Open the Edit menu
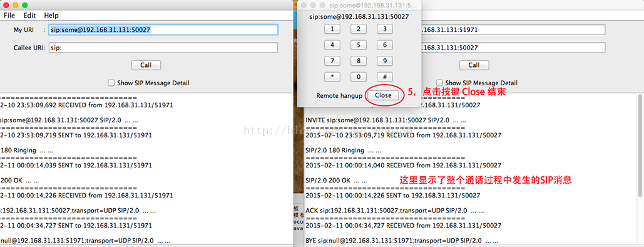 (29, 16)
